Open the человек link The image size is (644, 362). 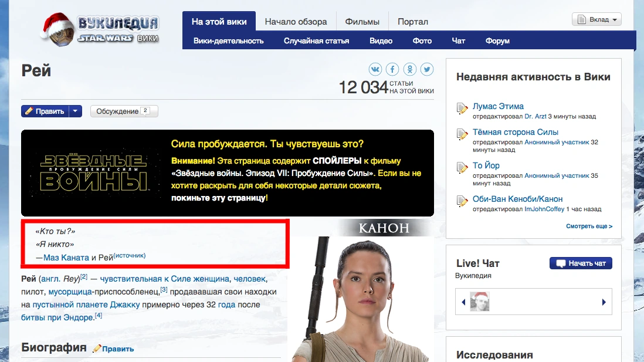tap(249, 279)
